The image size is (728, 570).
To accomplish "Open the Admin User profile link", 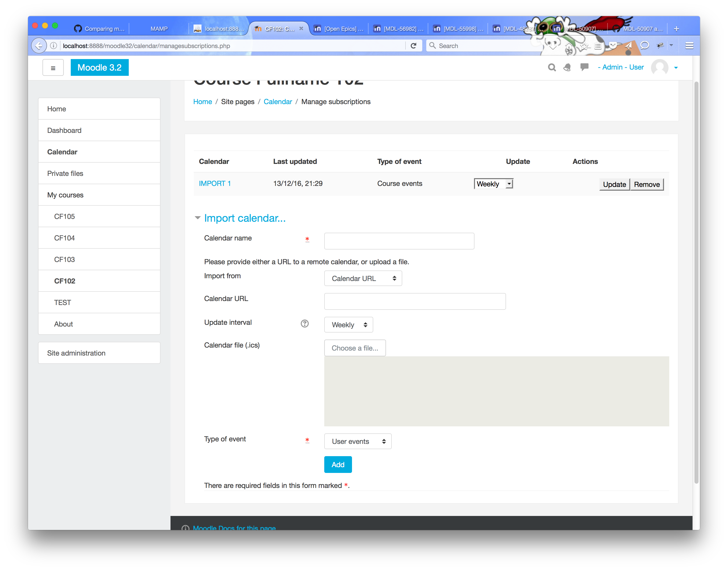I will coord(621,67).
